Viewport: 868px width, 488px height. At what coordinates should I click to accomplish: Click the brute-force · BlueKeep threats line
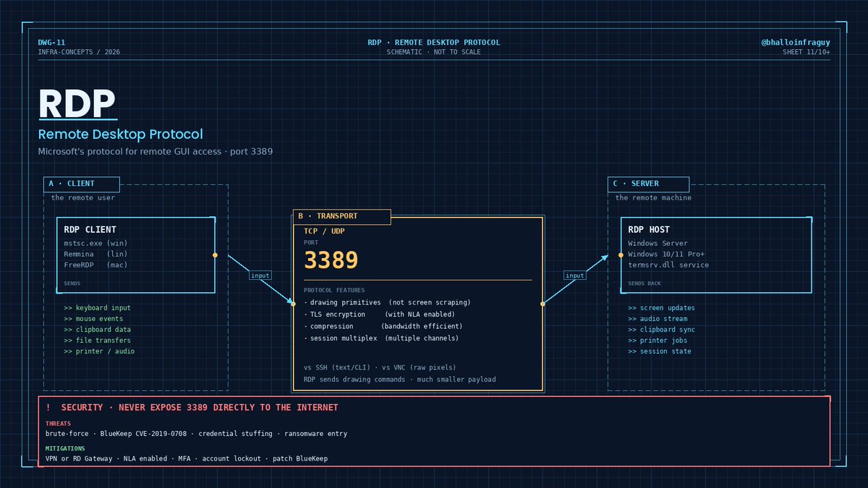click(196, 434)
